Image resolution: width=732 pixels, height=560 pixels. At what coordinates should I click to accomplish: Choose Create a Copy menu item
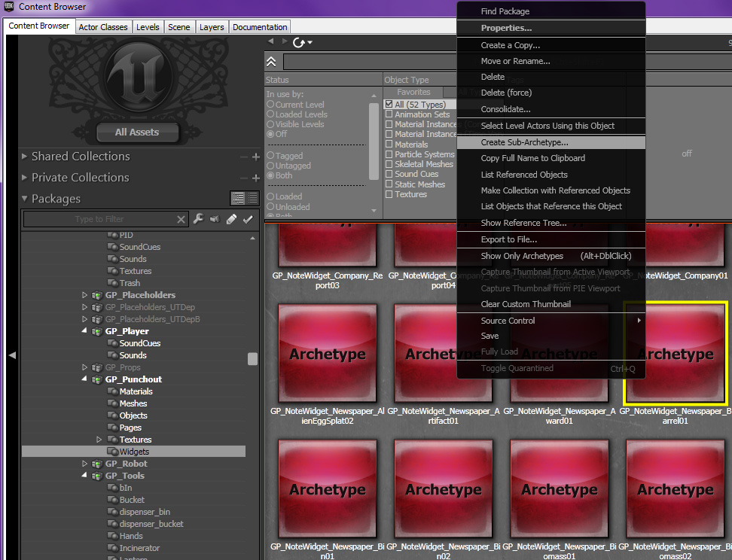click(551, 45)
